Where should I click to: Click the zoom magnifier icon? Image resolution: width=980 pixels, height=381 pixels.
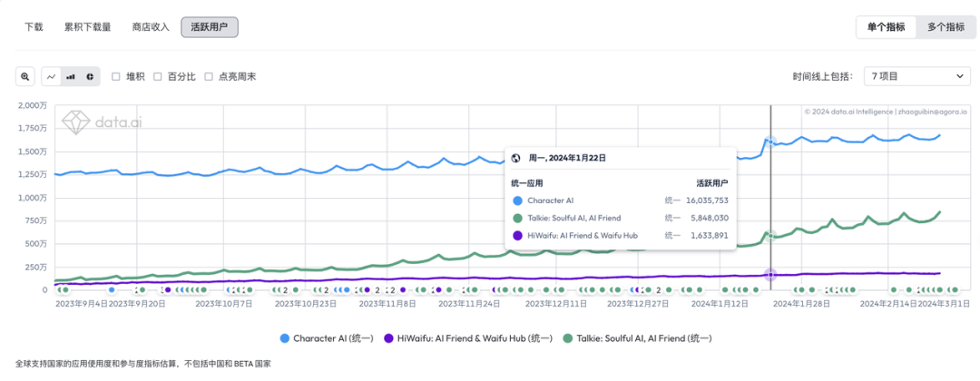click(x=25, y=76)
